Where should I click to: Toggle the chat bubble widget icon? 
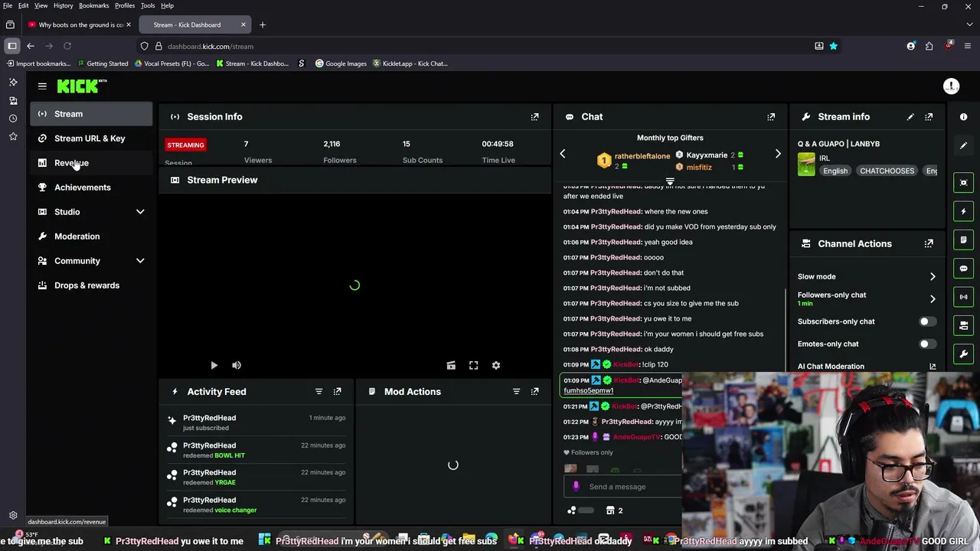point(964,269)
